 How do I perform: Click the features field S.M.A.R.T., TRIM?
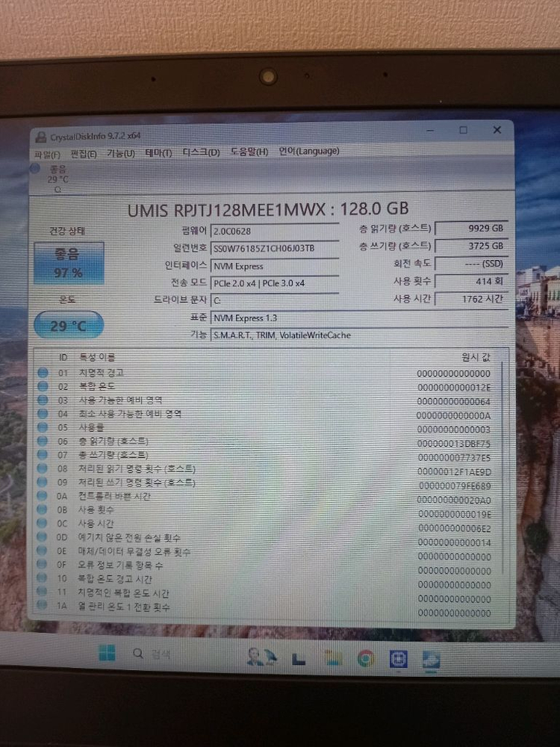(360, 335)
